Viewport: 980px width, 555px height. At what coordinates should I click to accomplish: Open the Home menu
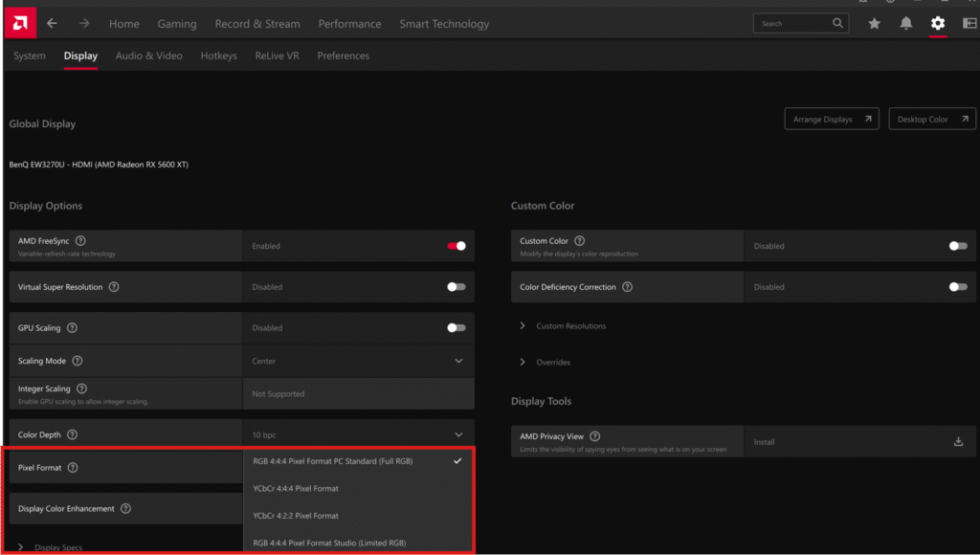coord(123,24)
